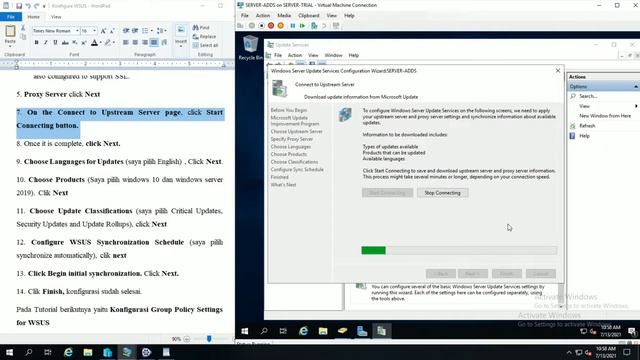Click the orange Save state icon in VM toolbar
640x360 pixels.
click(281, 26)
